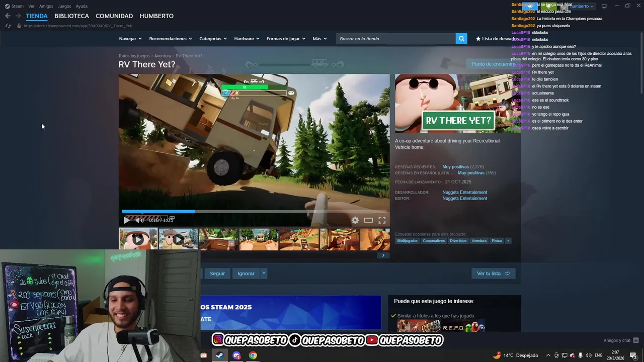This screenshot has height=362, width=644.
Task: Open the Windows notification center icon
Action: tap(633, 355)
